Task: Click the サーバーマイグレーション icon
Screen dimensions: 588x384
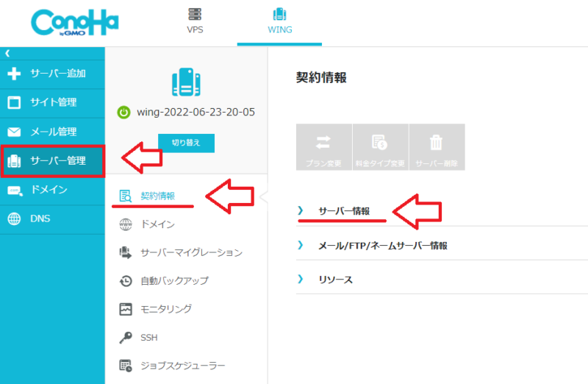Action: [126, 252]
